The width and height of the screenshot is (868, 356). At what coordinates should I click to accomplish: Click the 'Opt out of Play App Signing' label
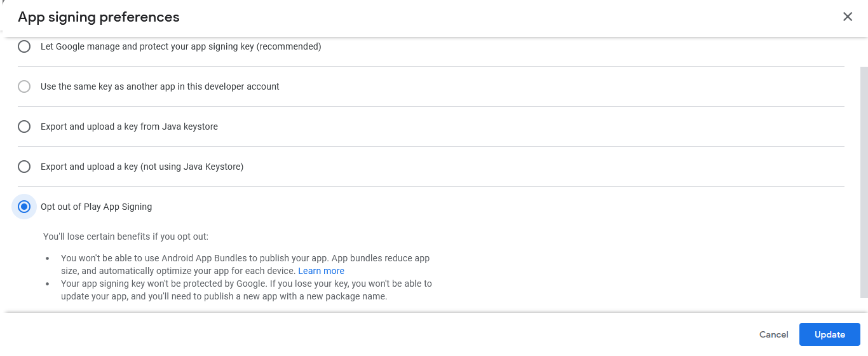pos(96,207)
